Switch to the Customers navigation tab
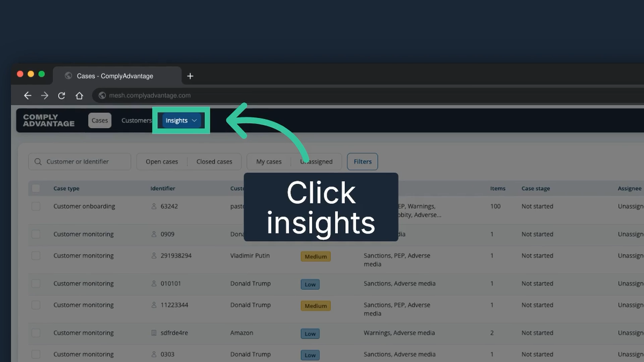This screenshot has height=362, width=644. [137, 120]
